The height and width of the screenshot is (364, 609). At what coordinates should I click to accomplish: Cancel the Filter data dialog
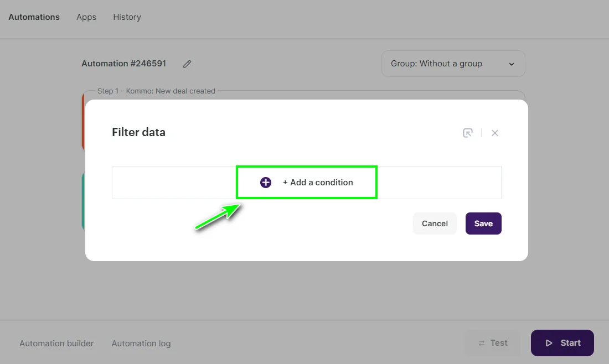[x=435, y=223]
